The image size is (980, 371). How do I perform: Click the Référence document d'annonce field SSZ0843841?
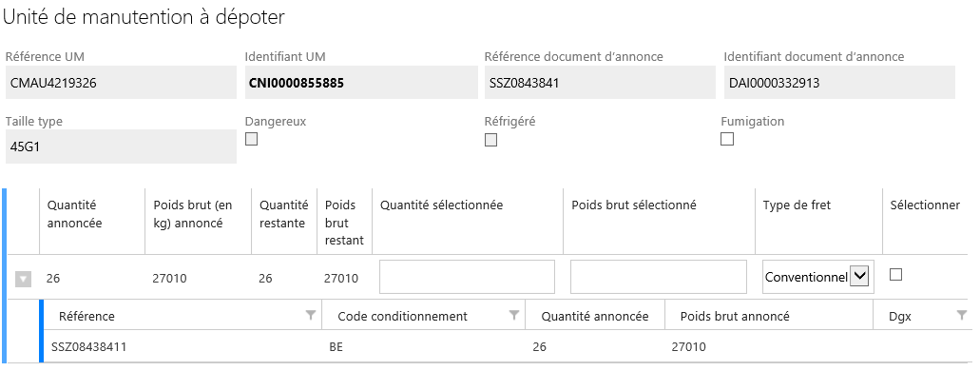click(600, 83)
